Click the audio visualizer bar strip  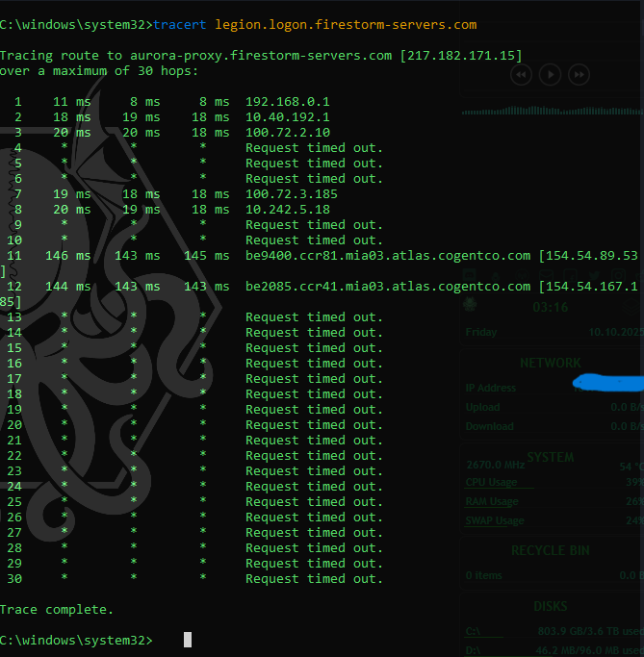pyautogui.click(x=552, y=112)
